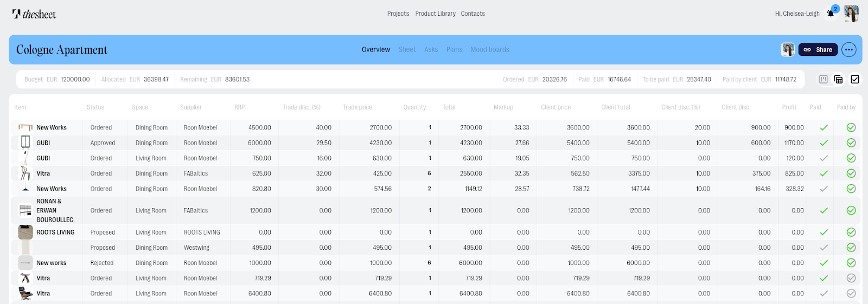868x304 pixels.
Task: Switch to the Sheet tab
Action: pyautogui.click(x=407, y=50)
